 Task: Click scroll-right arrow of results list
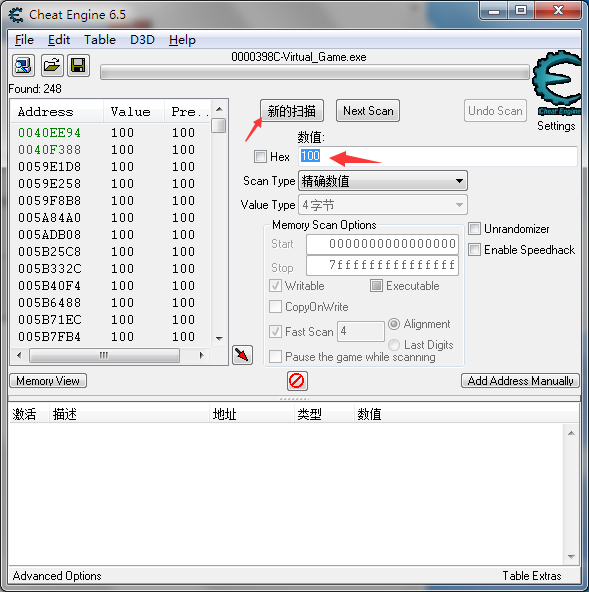pos(201,355)
